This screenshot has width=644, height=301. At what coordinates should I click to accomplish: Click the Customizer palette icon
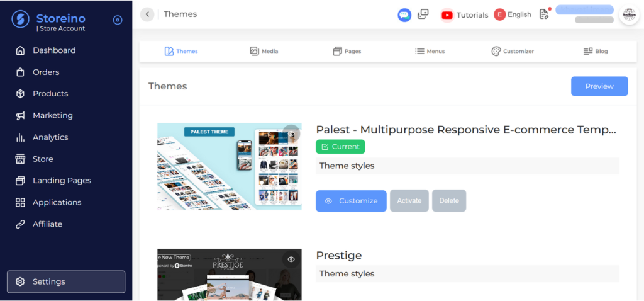click(496, 52)
